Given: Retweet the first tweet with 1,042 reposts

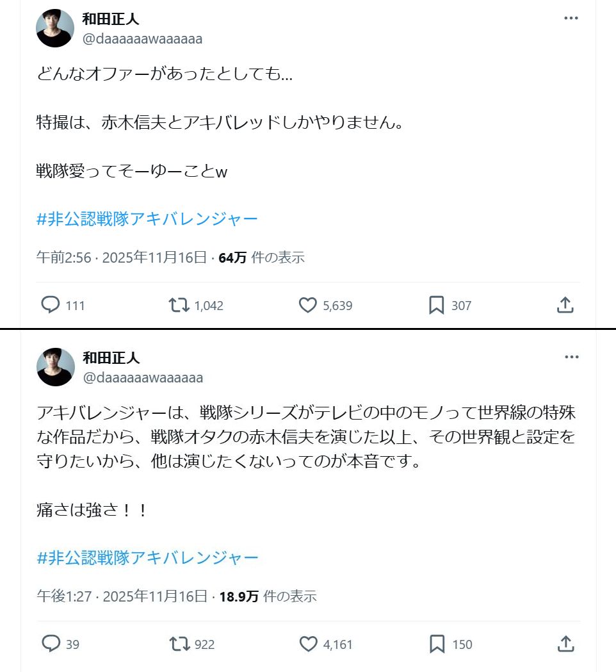Looking at the screenshot, I should 179,306.
